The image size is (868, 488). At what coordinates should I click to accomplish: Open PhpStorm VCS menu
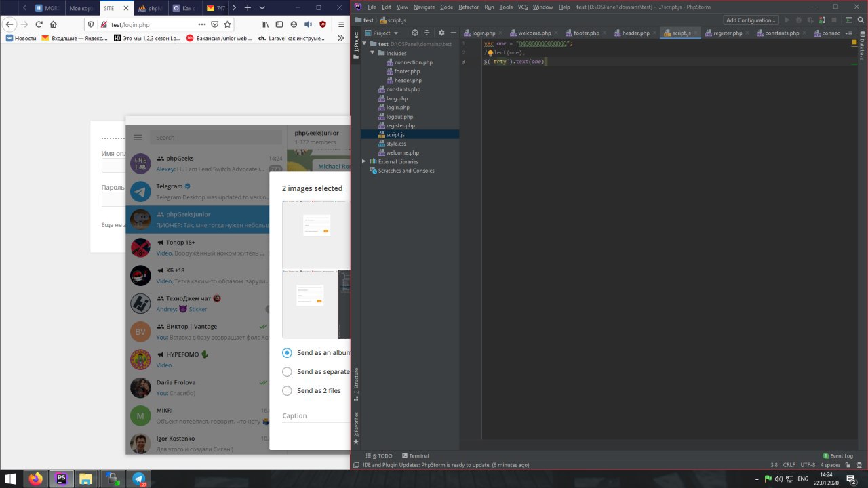click(x=523, y=7)
